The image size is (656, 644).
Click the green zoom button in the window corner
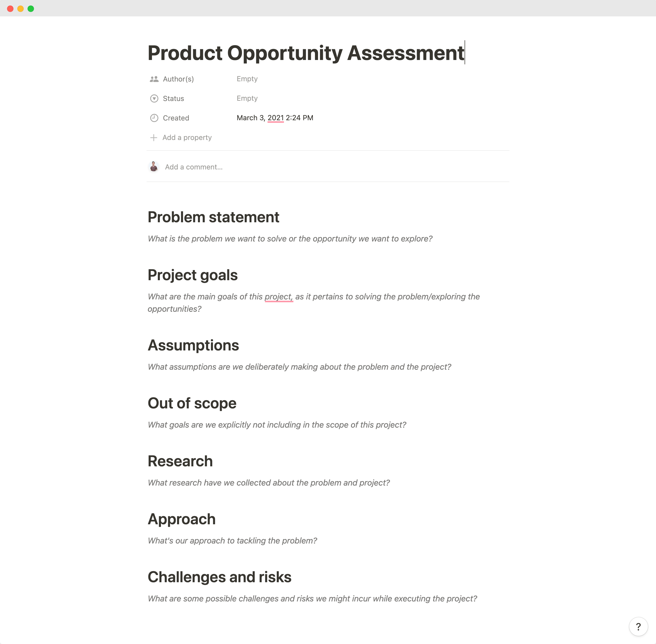pyautogui.click(x=31, y=8)
